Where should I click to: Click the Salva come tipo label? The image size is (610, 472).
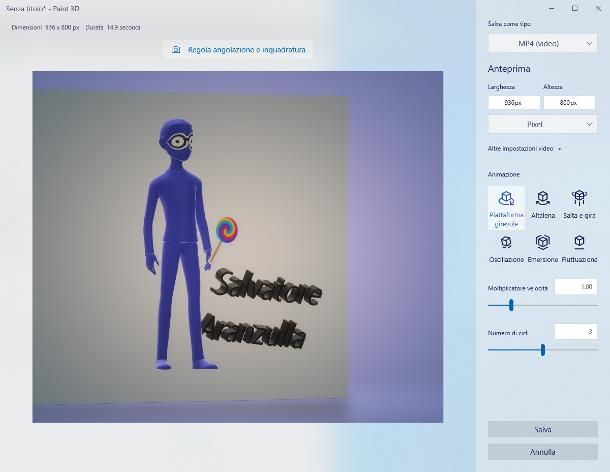[x=509, y=24]
